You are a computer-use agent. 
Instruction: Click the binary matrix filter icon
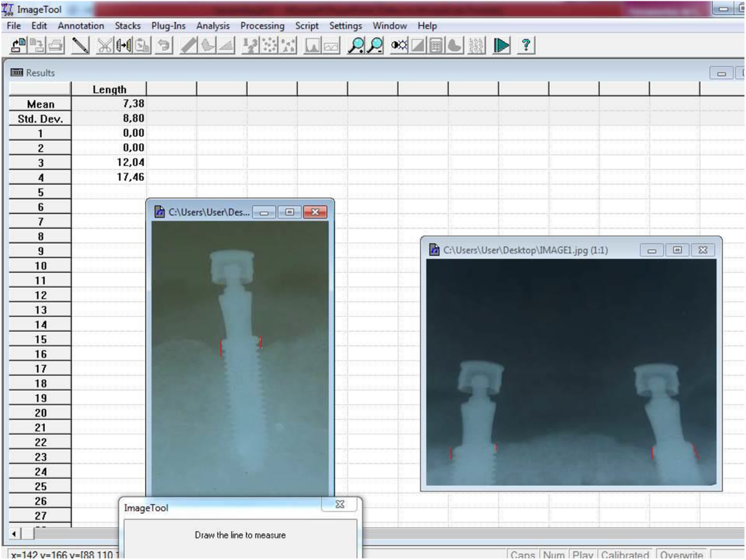(476, 46)
